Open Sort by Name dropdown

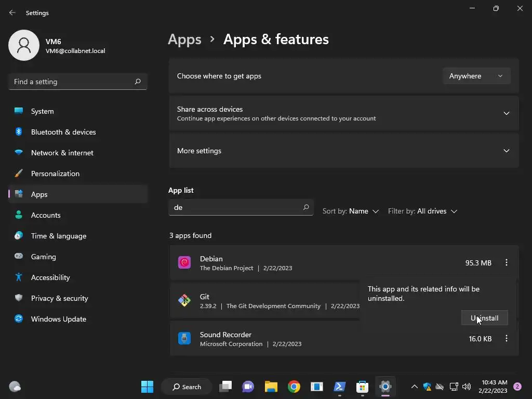[351, 211]
